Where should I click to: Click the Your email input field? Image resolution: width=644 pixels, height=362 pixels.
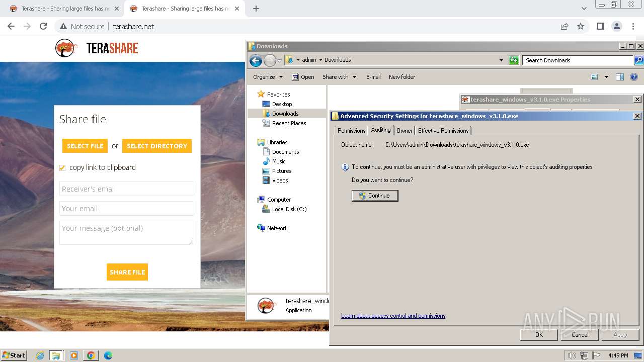click(x=127, y=209)
